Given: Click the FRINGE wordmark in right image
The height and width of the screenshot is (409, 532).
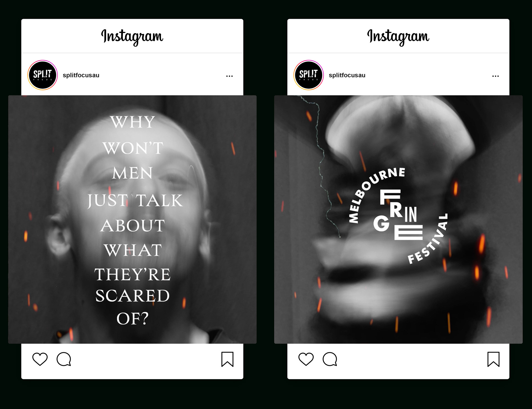Looking at the screenshot, I should [x=398, y=215].
